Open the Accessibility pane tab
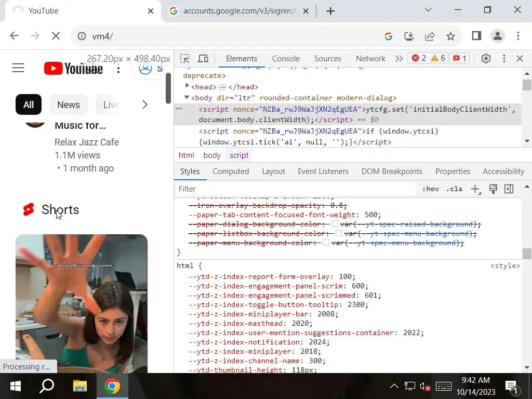 point(503,171)
